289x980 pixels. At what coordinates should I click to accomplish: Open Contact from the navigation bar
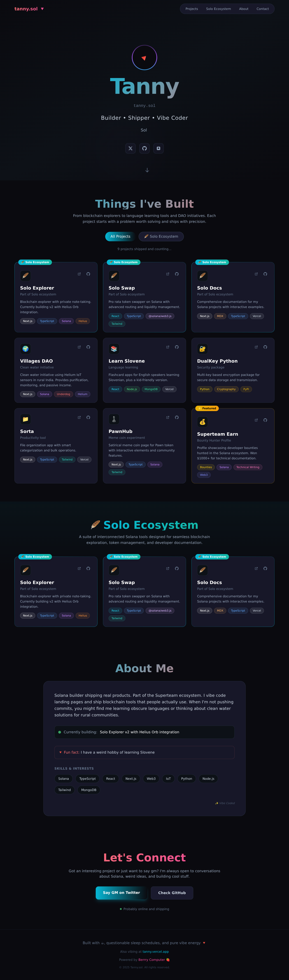263,9
